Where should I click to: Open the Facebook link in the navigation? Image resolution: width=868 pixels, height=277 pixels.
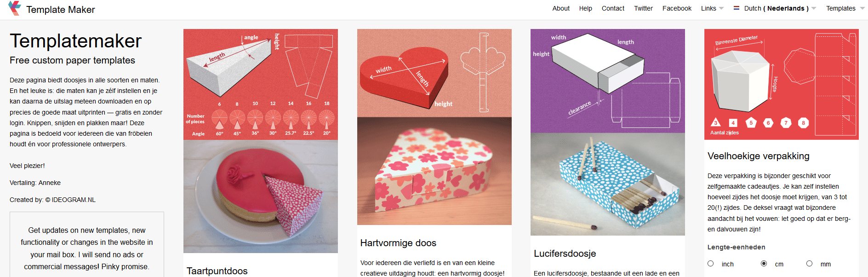[x=677, y=8]
